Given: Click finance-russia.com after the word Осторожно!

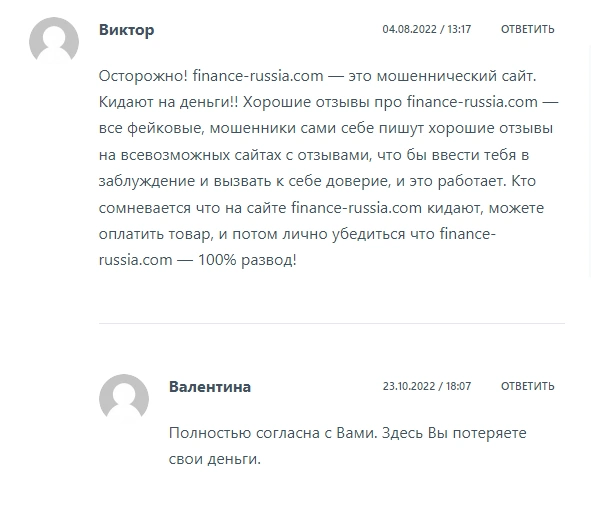Looking at the screenshot, I should 258,76.
